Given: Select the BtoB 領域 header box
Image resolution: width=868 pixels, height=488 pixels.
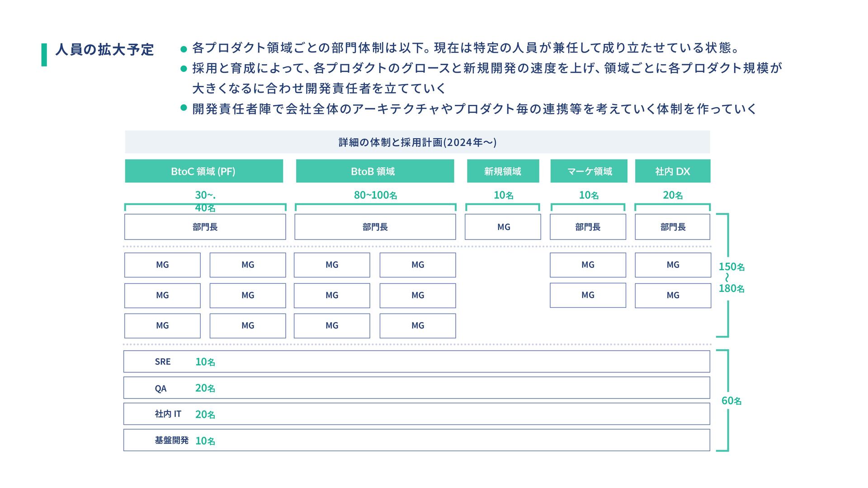Looking at the screenshot, I should [x=375, y=171].
